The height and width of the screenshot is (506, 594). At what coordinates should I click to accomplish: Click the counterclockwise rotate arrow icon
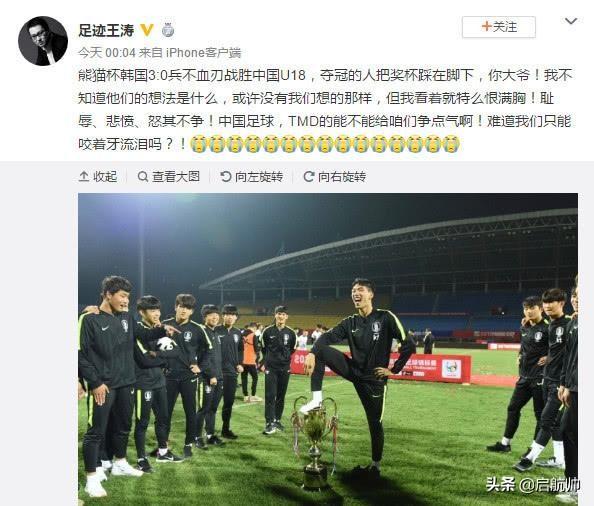226,176
